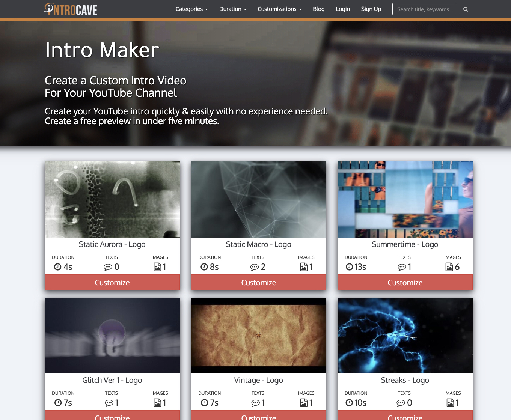Select Sign Up in the navbar

coord(371,9)
